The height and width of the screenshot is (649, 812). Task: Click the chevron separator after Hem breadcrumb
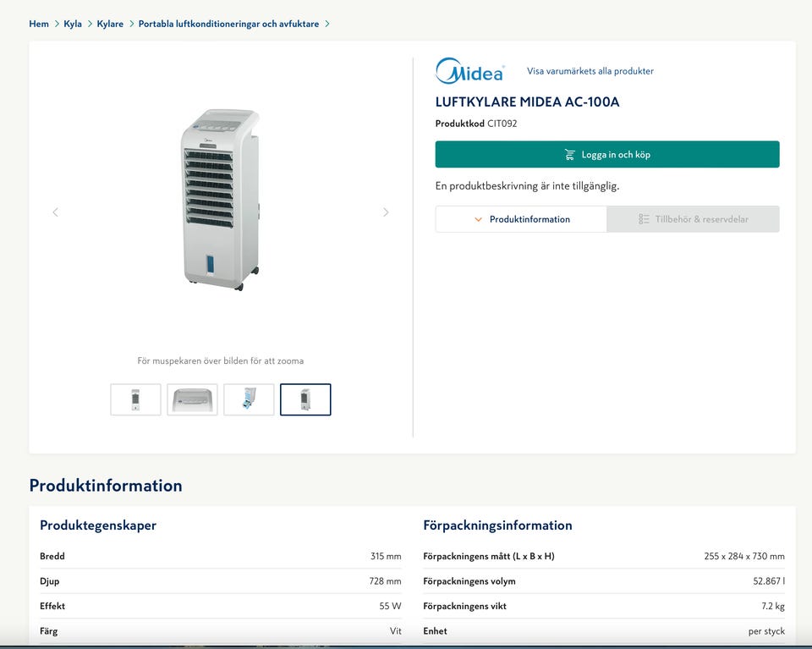tap(57, 24)
